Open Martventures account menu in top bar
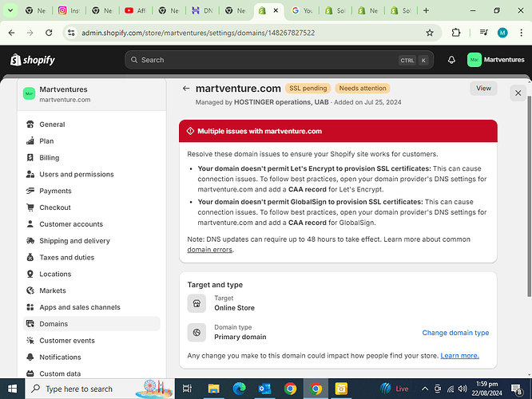Image resolution: width=532 pixels, height=399 pixels. click(x=495, y=60)
